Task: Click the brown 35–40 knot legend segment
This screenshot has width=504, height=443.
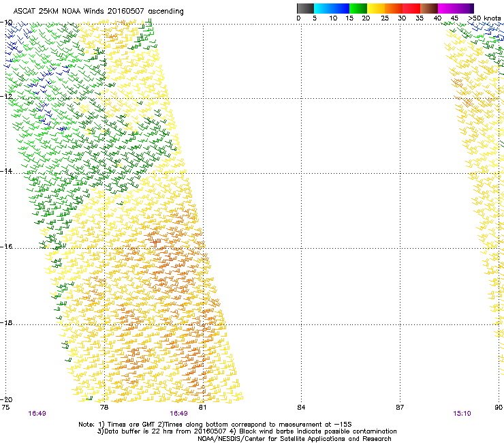Action: [429, 8]
